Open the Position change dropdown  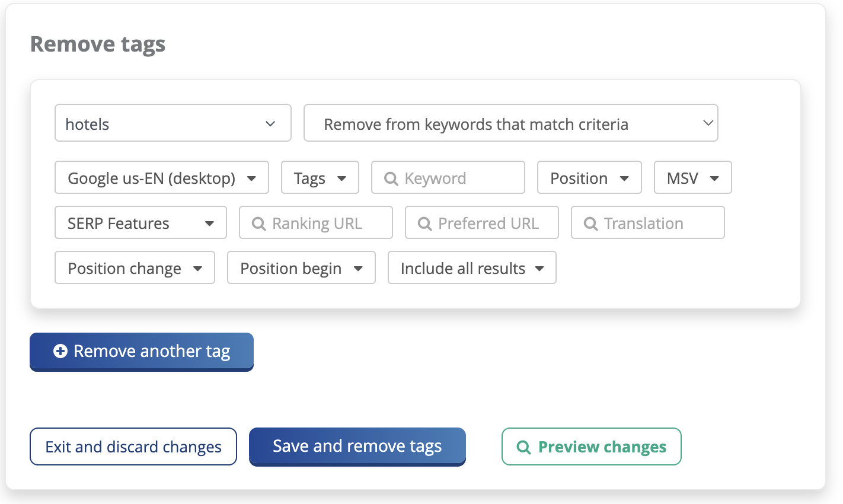click(135, 268)
